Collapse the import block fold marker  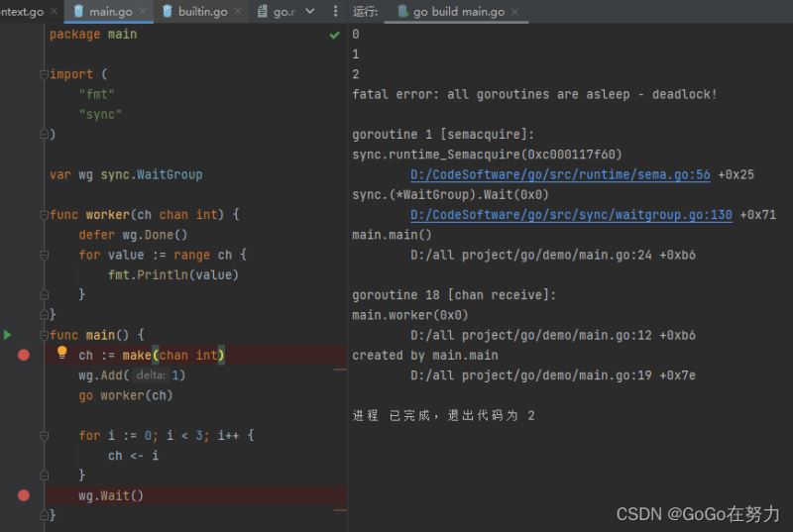coord(44,75)
